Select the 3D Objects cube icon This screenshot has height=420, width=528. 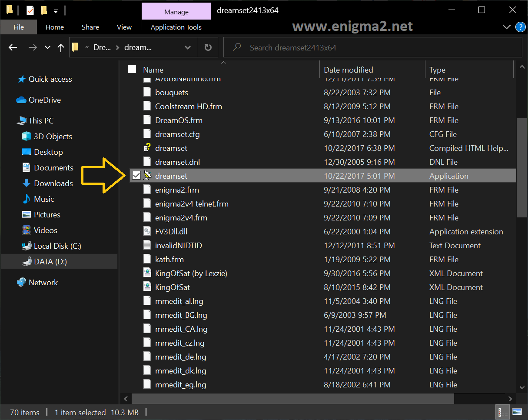[x=27, y=137]
